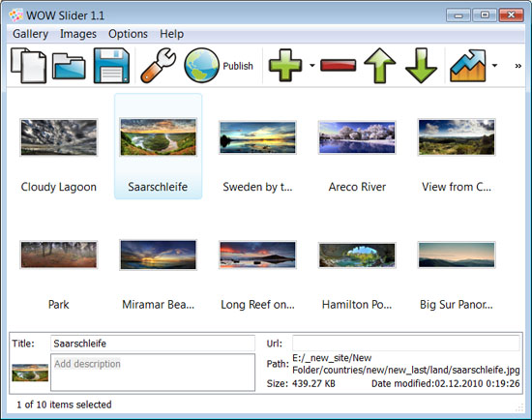Open the Options menu

(128, 34)
